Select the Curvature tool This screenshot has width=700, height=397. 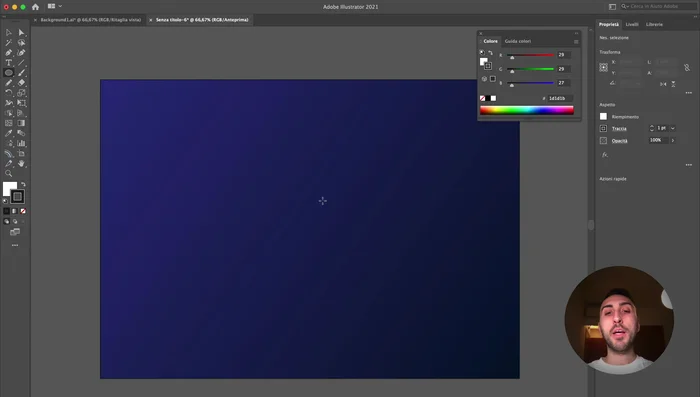(21, 53)
